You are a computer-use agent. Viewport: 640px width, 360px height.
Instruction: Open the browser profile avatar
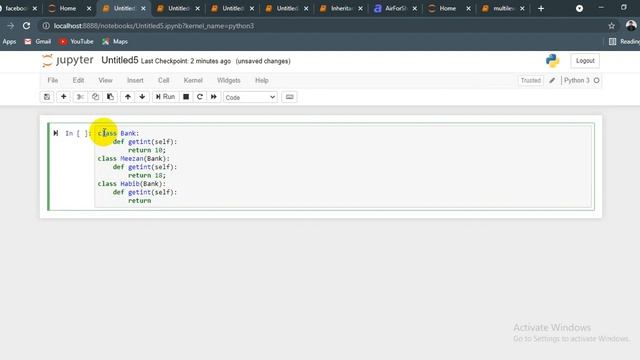(x=631, y=26)
